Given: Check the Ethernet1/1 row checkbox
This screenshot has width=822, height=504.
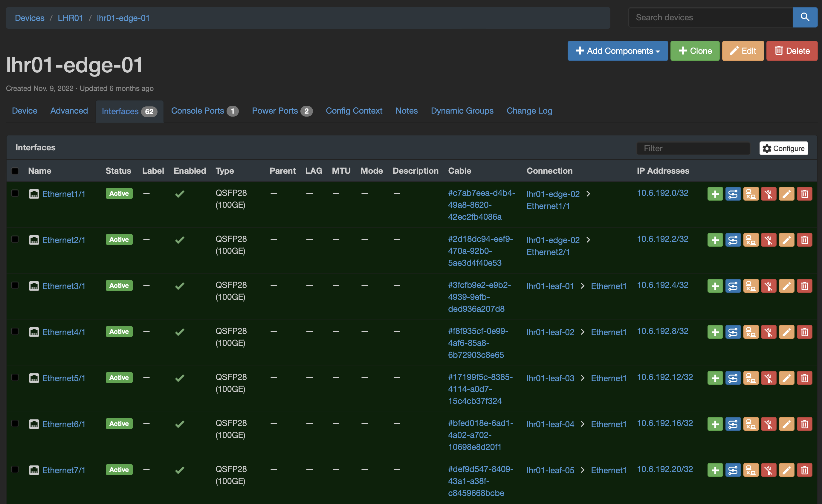Looking at the screenshot, I should (15, 193).
